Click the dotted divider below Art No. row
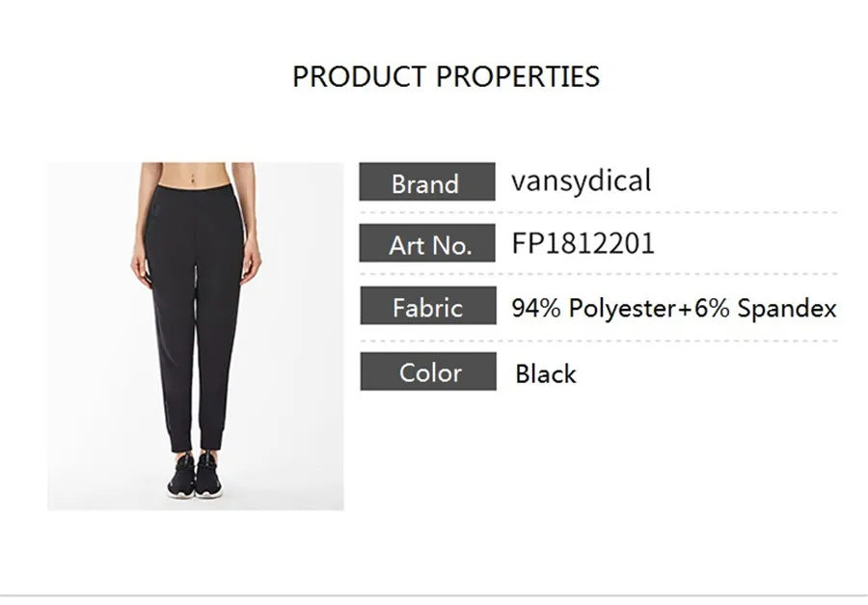 click(x=598, y=274)
